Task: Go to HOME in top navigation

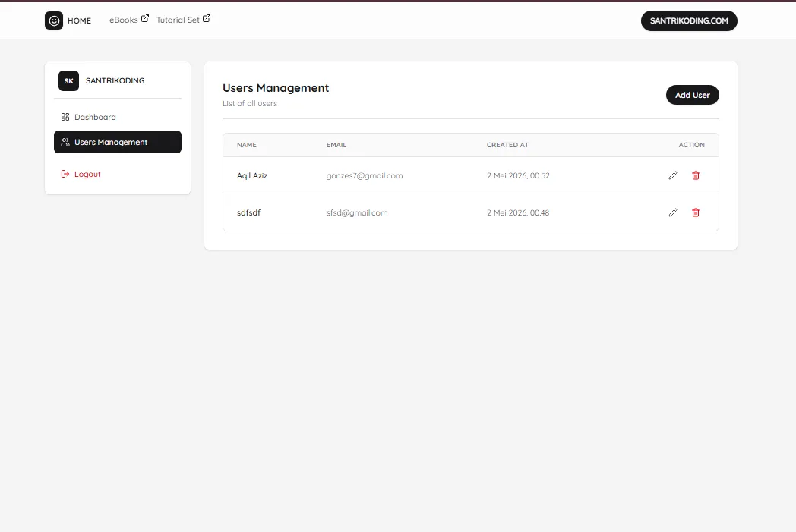Action: pos(79,20)
